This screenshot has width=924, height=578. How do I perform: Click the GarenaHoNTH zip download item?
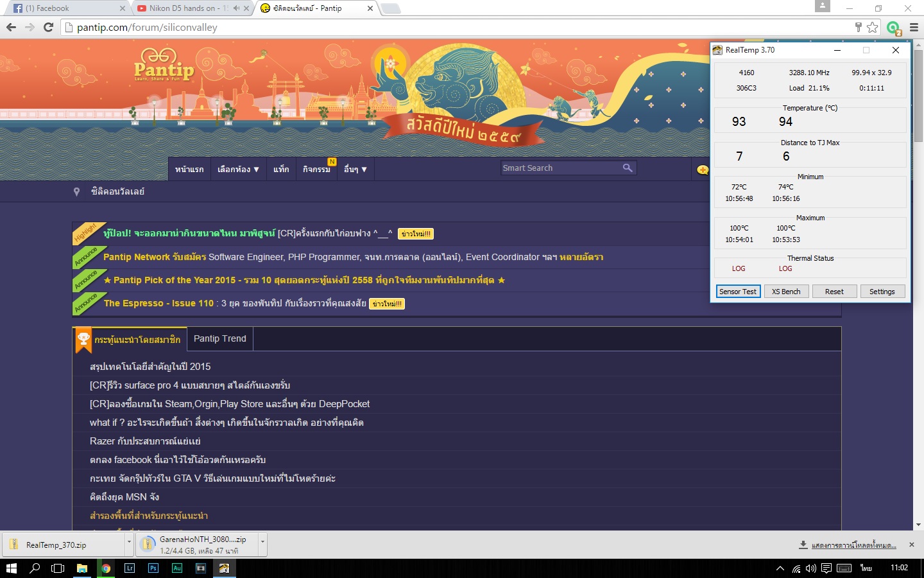point(198,545)
